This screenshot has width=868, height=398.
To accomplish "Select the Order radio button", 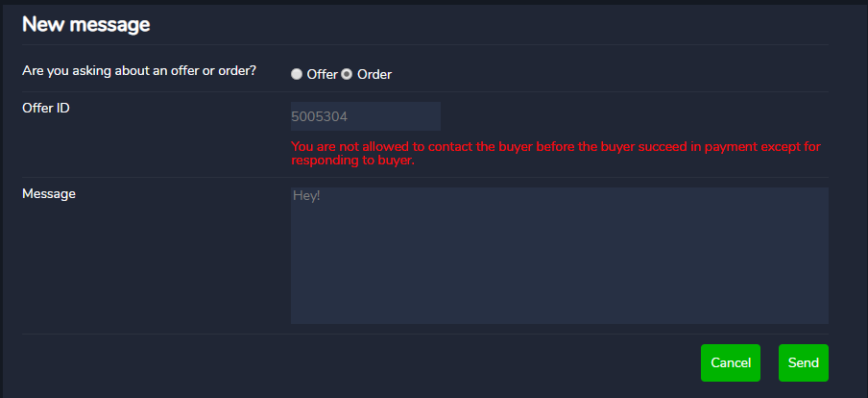I will (347, 74).
